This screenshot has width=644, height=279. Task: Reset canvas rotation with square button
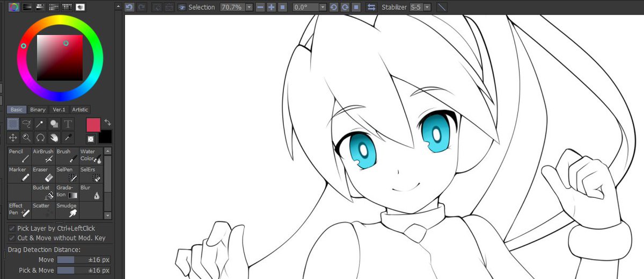356,7
